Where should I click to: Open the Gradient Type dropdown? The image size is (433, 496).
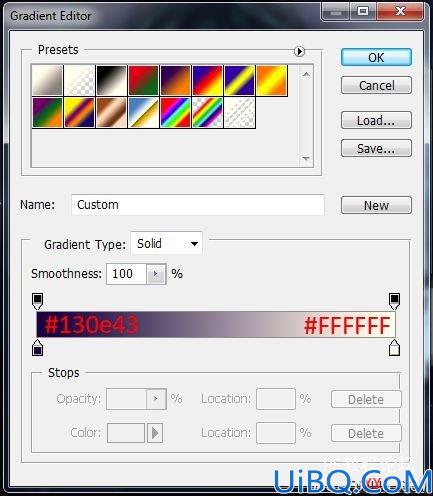[166, 244]
